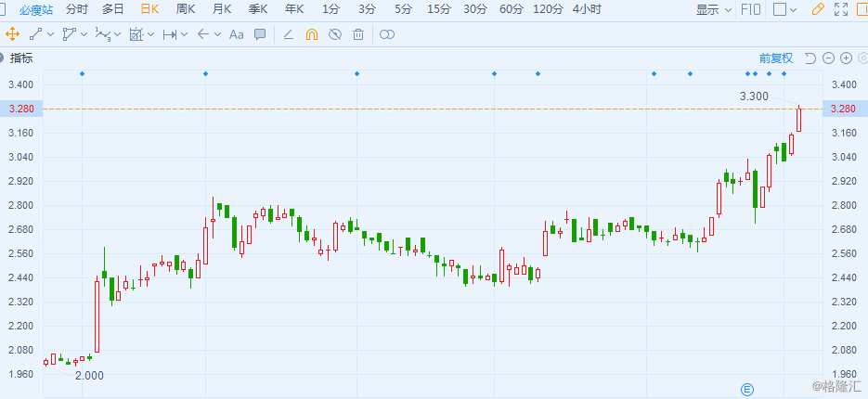
Task: Open the polygon shape tool dropdown arrow
Action: (84, 35)
